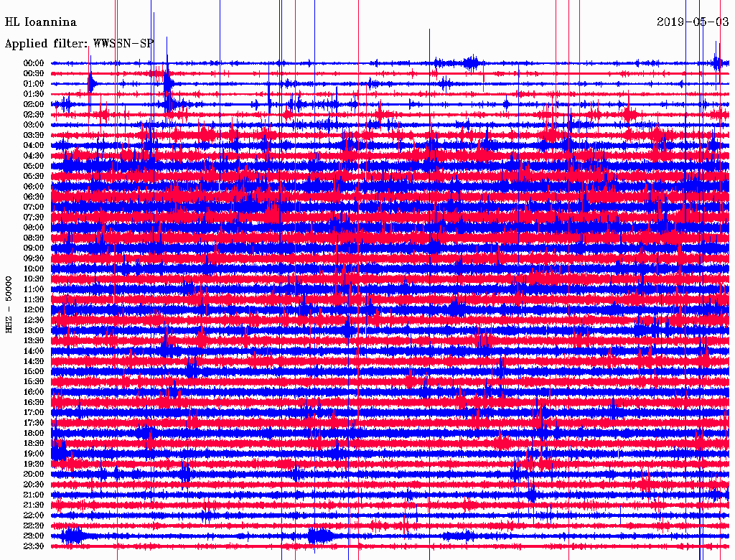Select the 23:30 time label

(x=34, y=546)
